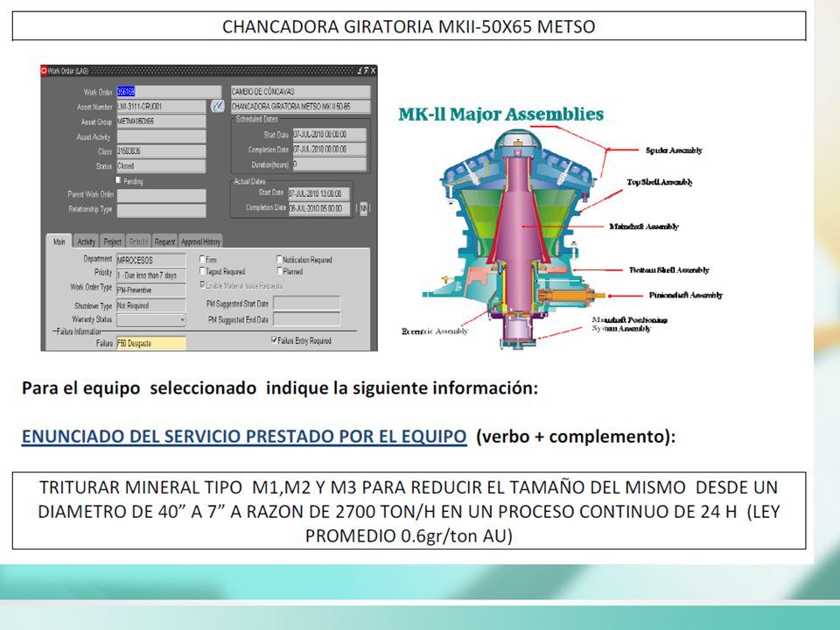This screenshot has height=630, width=840.
Task: Click into the Asset Group field
Action: coord(161,121)
